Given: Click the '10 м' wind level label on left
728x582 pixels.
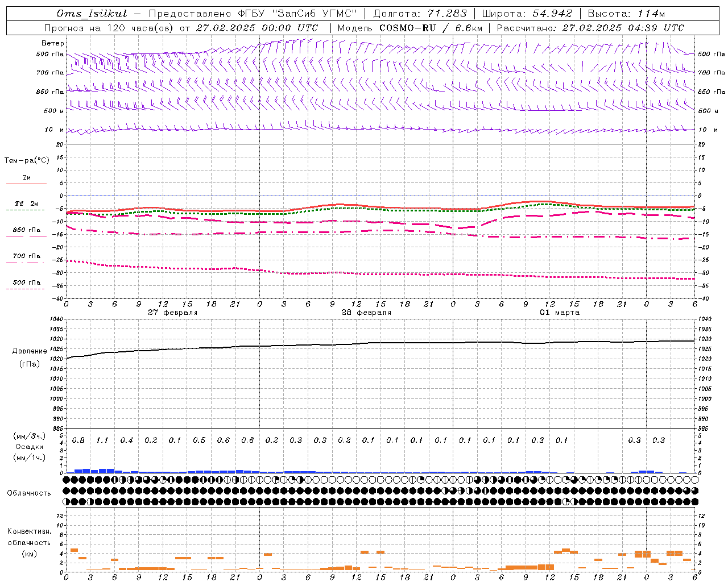Looking at the screenshot, I should tap(54, 130).
